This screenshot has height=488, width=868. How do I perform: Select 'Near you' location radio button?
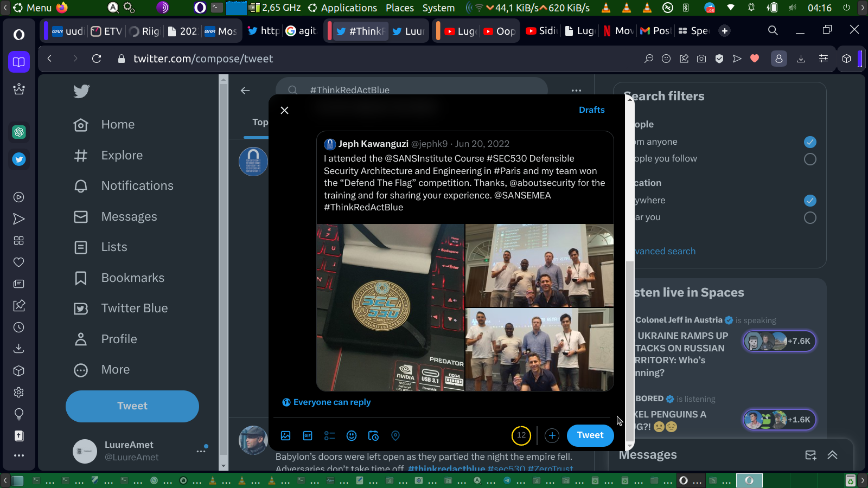pos(809,218)
